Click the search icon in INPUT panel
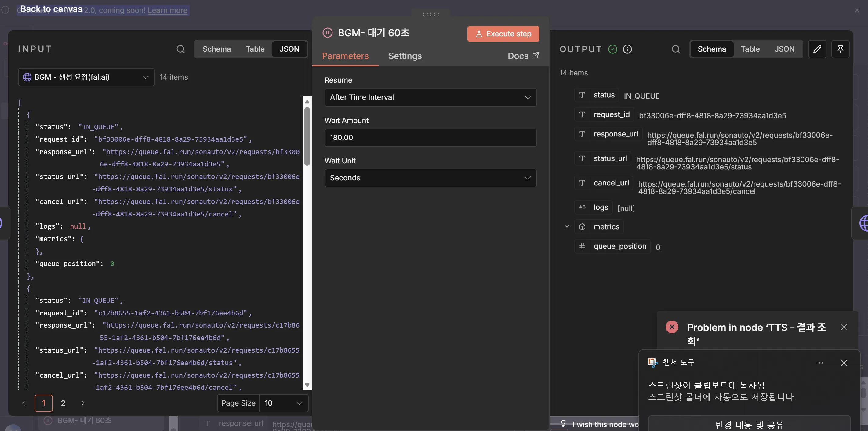Viewport: 868px width, 431px height. coord(181,49)
